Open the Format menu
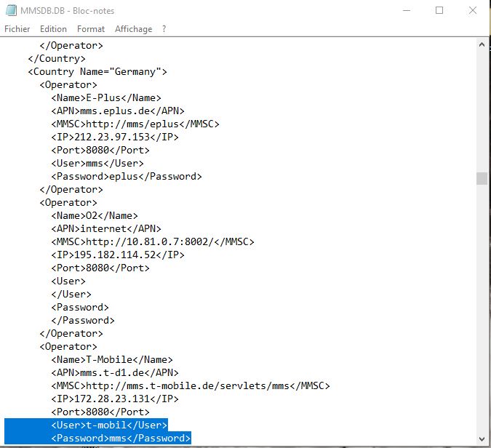The height and width of the screenshot is (448, 491). pos(91,29)
